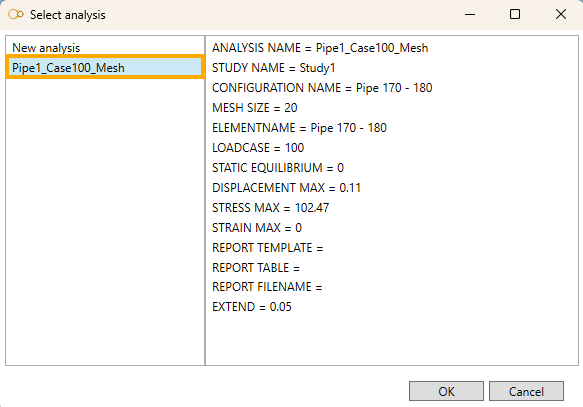Confirm selection with the OK button
Screen dimensions: 583x407
point(446,391)
